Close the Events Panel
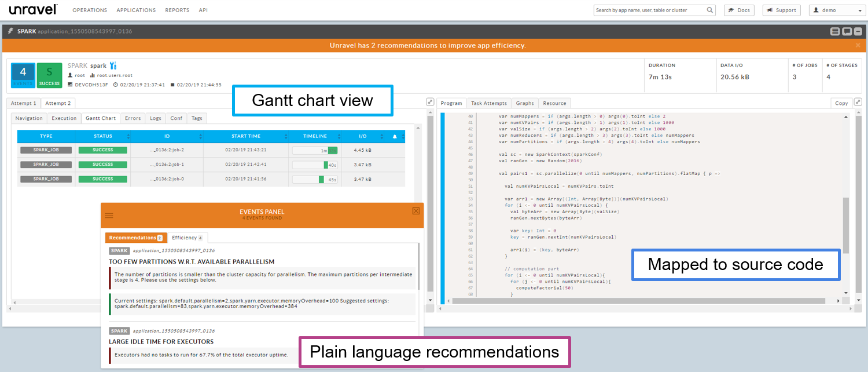This screenshot has height=372, width=868. tap(416, 211)
